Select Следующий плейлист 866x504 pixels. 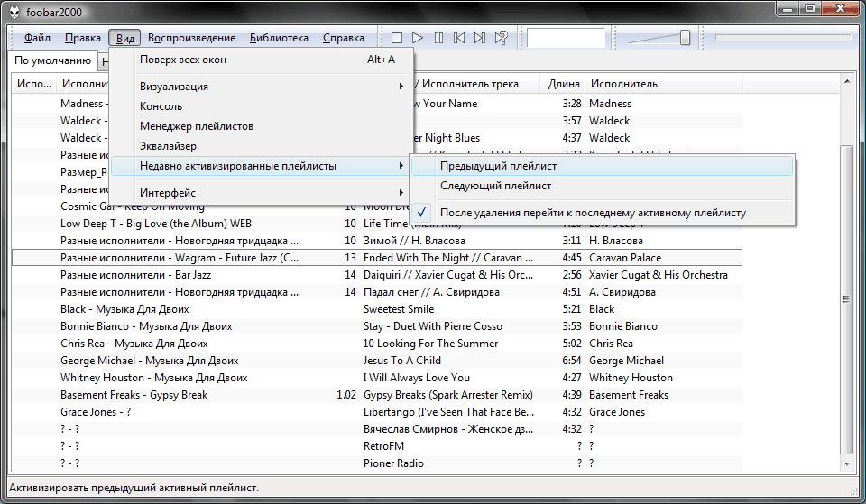(602, 186)
